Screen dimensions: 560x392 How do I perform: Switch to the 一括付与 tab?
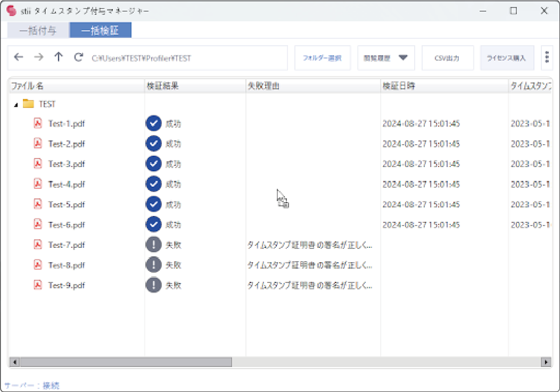pos(38,30)
